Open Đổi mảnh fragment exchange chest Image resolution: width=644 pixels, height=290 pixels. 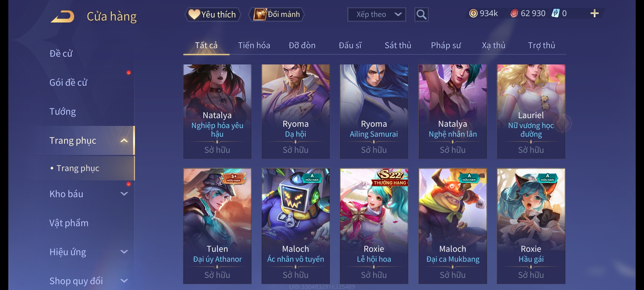[x=277, y=15]
